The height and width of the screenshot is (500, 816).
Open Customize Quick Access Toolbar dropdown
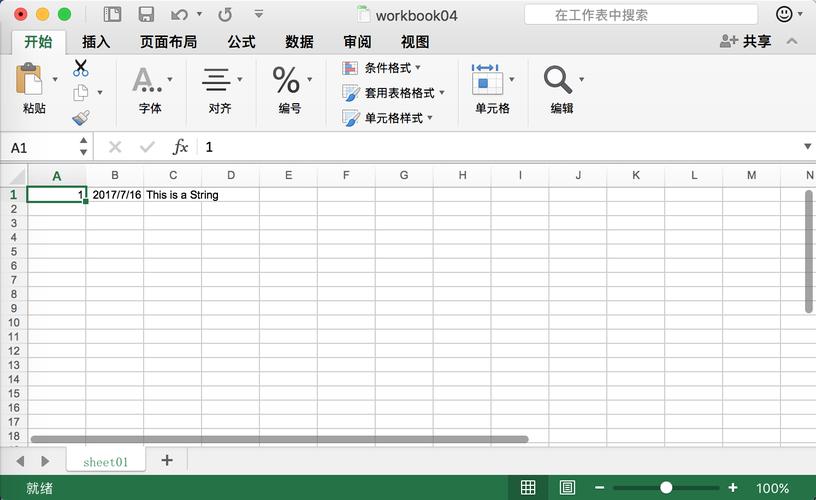pyautogui.click(x=259, y=14)
